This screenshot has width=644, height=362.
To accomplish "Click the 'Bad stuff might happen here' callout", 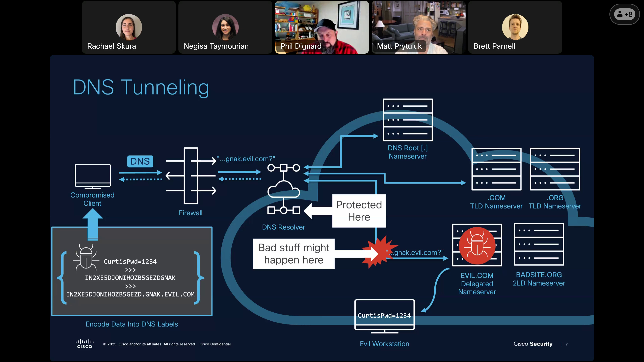I will pos(294,254).
